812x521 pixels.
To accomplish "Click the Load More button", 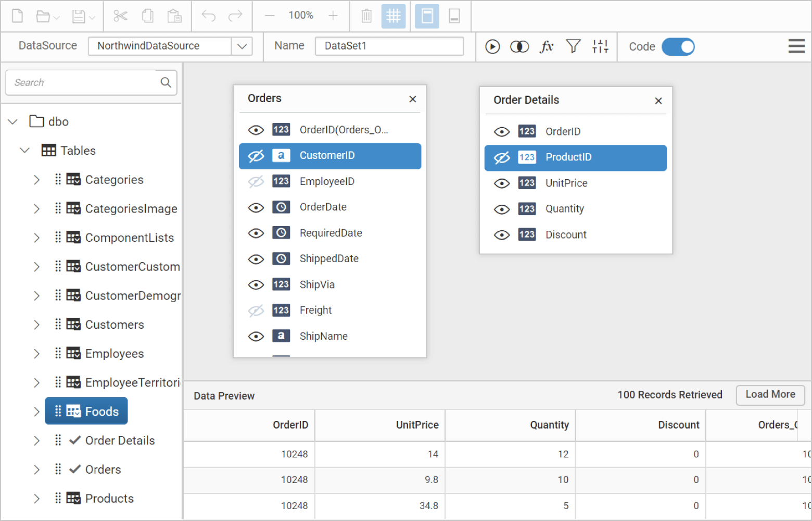I will [770, 395].
